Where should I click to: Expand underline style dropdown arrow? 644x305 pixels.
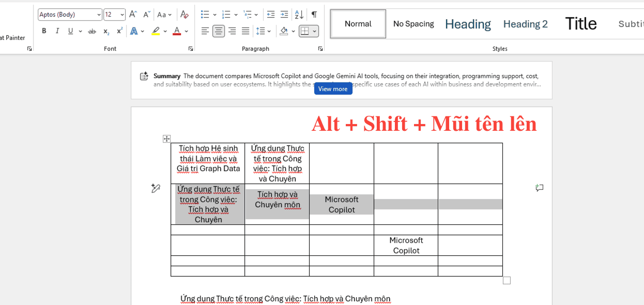pyautogui.click(x=81, y=31)
